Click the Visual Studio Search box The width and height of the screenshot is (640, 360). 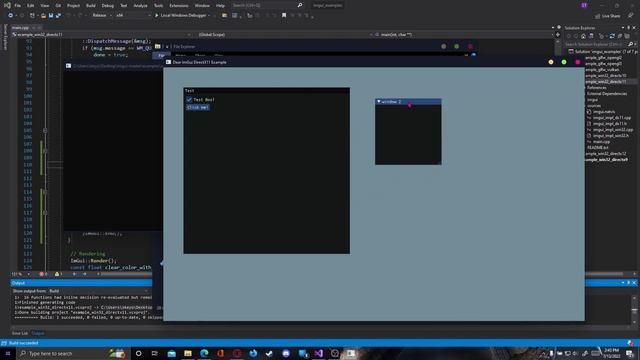pyautogui.click(x=267, y=5)
